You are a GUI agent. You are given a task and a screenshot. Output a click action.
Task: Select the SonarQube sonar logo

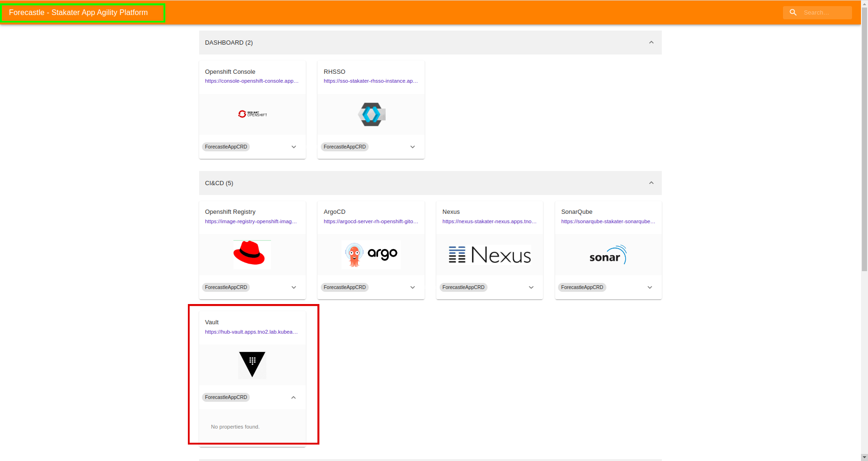608,255
